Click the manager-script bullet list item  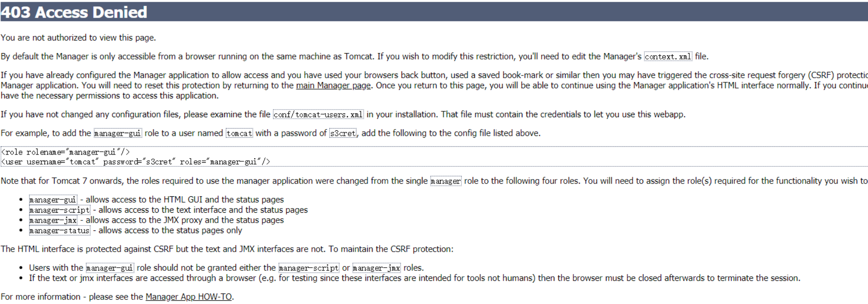(x=168, y=210)
